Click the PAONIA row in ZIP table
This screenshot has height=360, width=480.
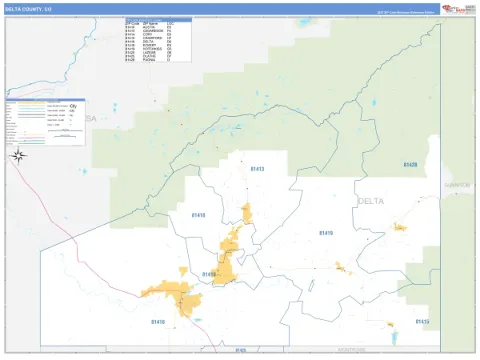click(x=158, y=60)
